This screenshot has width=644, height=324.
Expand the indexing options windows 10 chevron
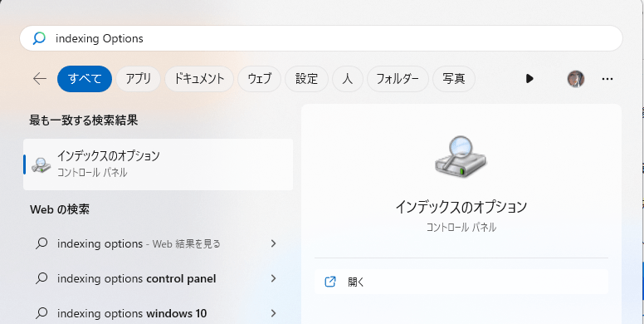tap(274, 314)
